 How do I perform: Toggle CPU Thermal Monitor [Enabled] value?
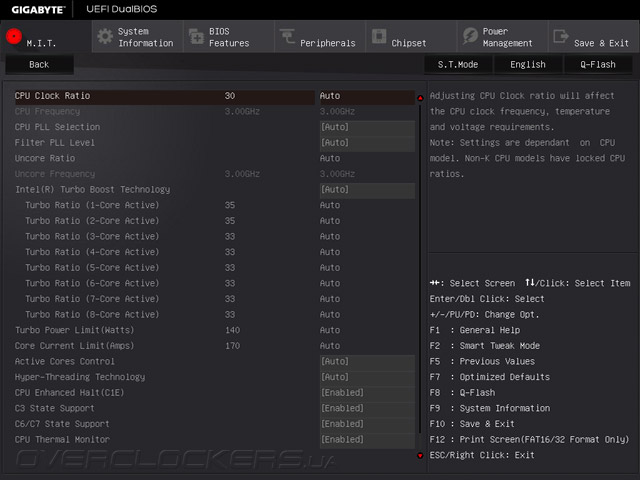tap(367, 440)
